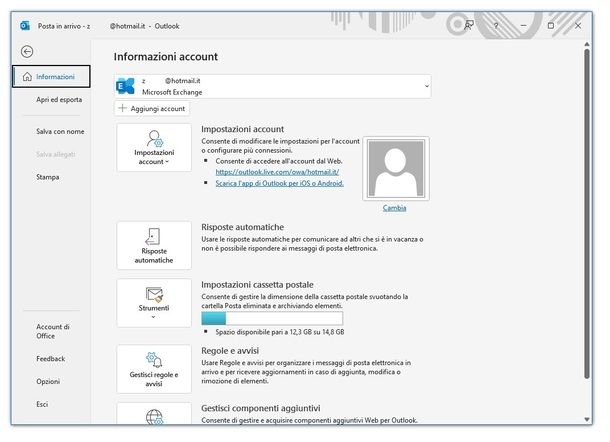Click the feedback person icon in title bar
The image size is (610, 442).
(468, 26)
